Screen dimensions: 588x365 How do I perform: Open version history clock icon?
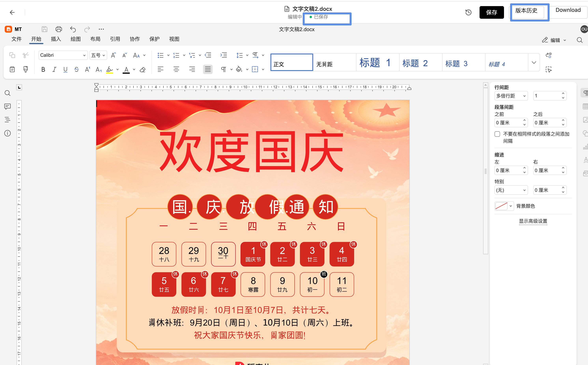[x=468, y=12]
